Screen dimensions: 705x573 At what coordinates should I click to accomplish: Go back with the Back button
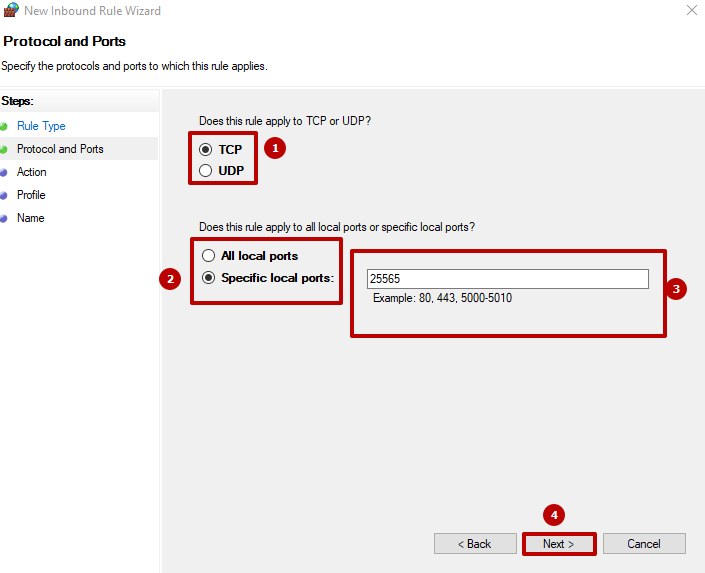click(x=475, y=544)
